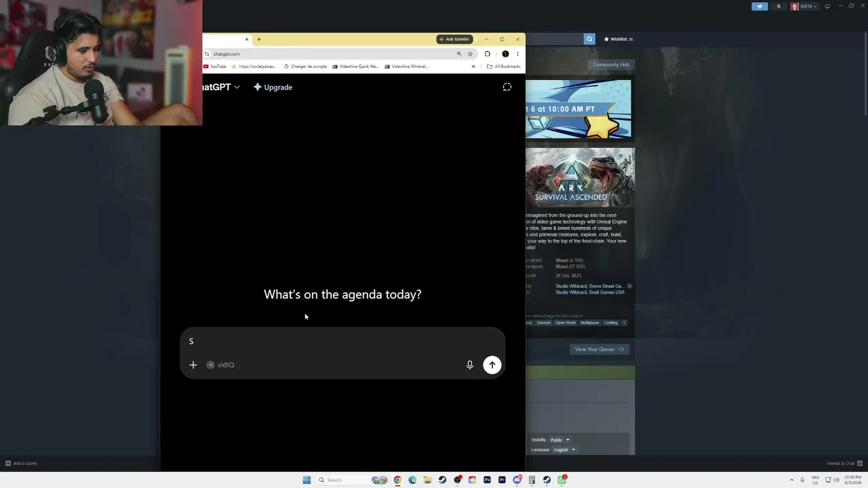Click Add a Game in Steam
The height and width of the screenshot is (488, 868).
pos(21,464)
